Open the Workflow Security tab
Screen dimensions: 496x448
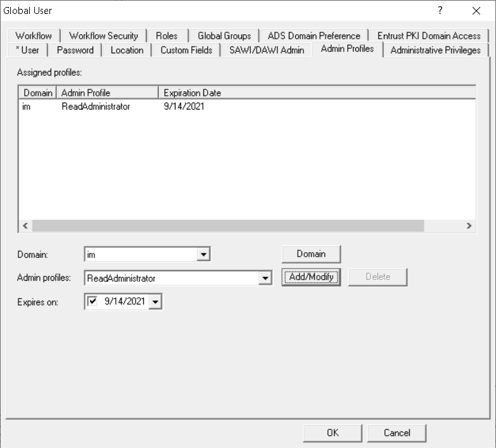(103, 36)
